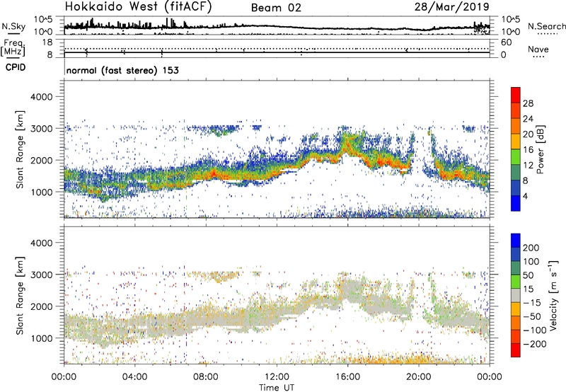Click velocity colorbar value '50'
The image size is (566, 392).
tap(528, 275)
